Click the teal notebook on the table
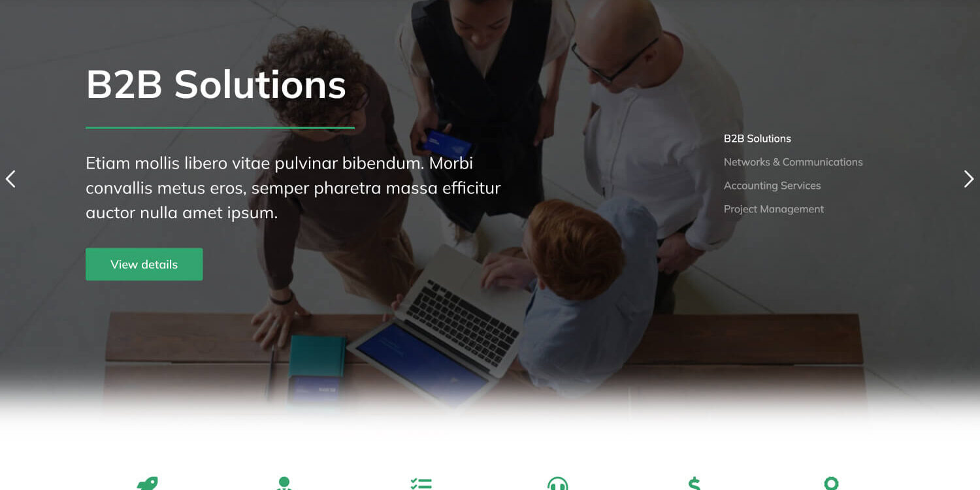 tap(317, 356)
